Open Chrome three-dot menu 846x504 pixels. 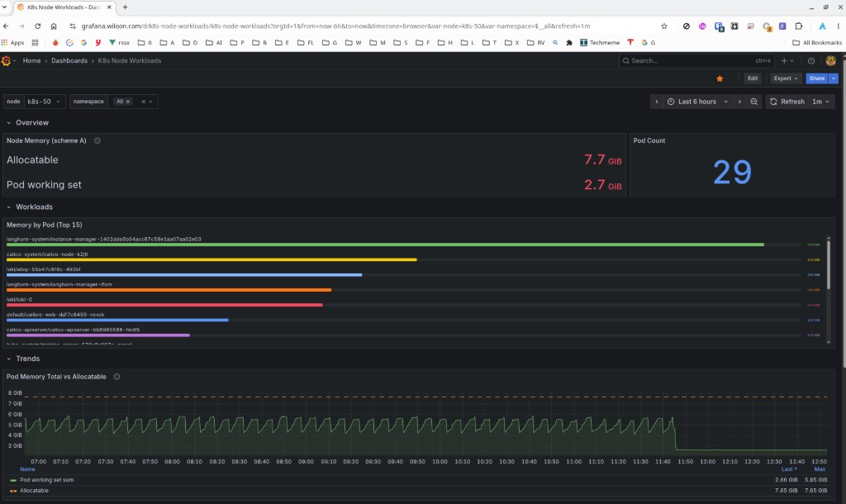[x=838, y=26]
